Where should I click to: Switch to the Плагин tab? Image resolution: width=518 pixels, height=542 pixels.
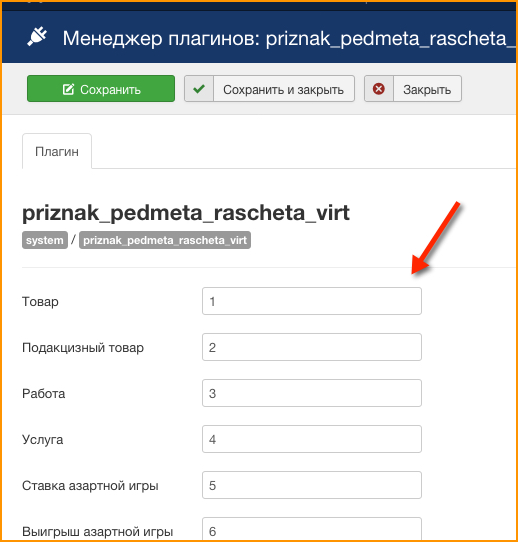point(57,151)
